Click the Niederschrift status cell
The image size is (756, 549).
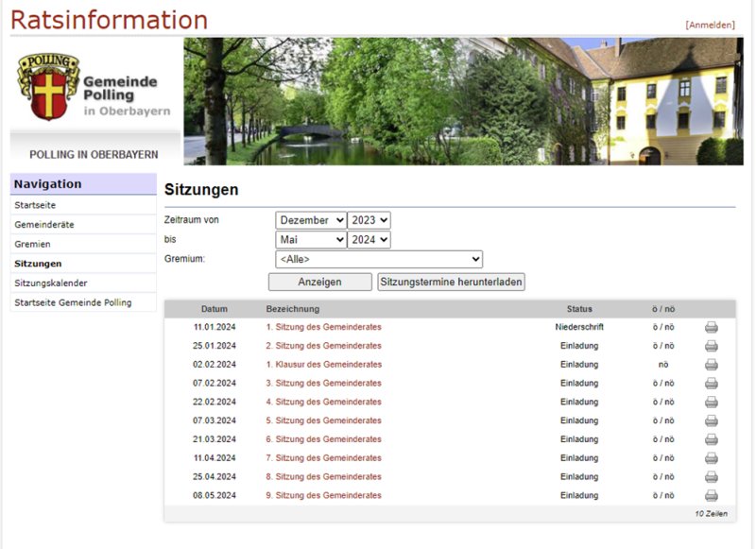pyautogui.click(x=579, y=327)
